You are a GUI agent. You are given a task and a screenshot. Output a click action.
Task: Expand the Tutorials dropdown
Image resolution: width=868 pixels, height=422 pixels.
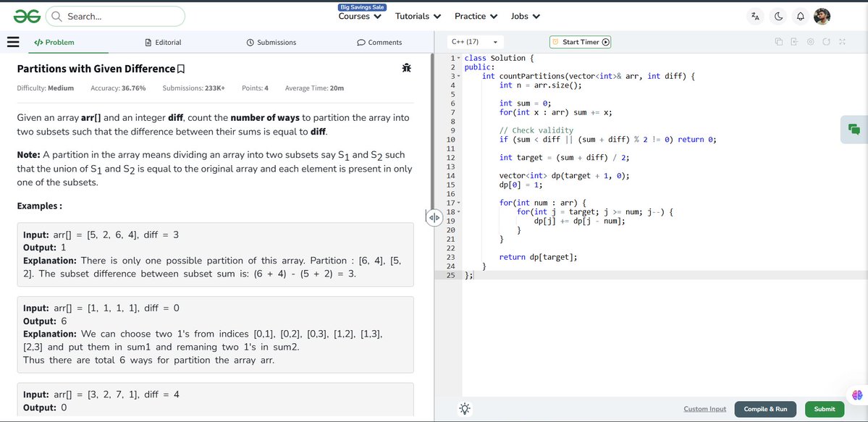coord(418,17)
